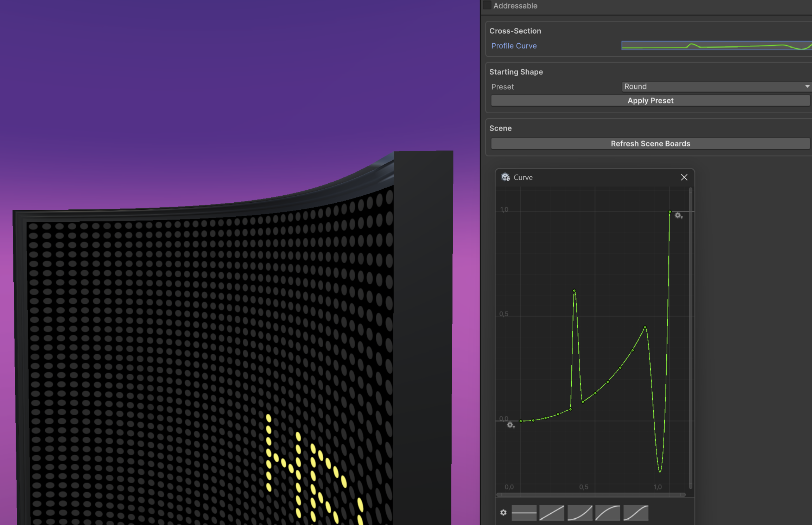Close the Curve editor window
The height and width of the screenshot is (525, 812).
(x=684, y=177)
